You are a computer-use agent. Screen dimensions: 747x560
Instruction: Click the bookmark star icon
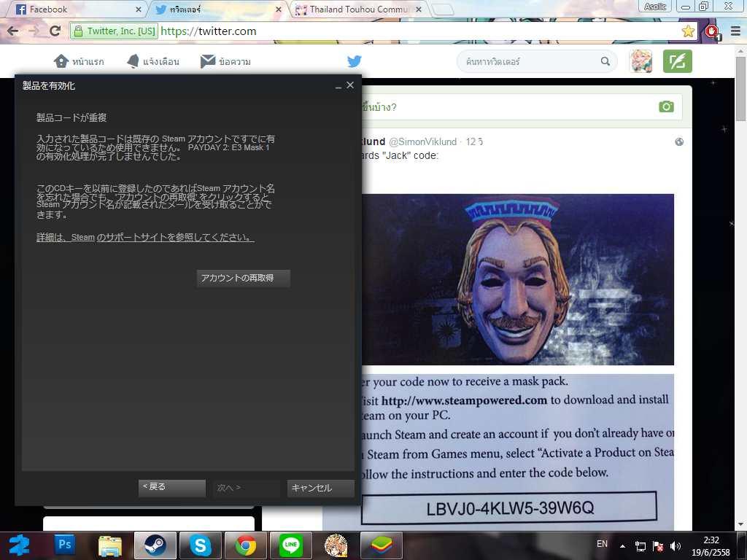688,31
